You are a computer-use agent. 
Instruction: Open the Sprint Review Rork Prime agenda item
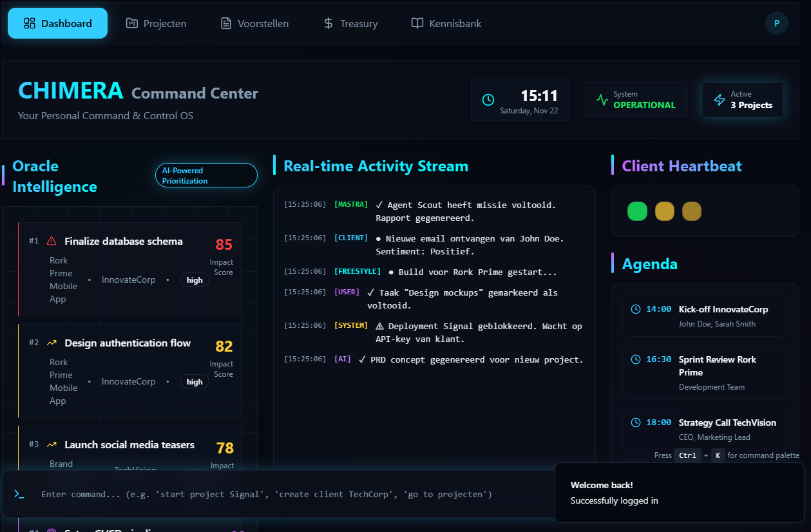coord(705,372)
